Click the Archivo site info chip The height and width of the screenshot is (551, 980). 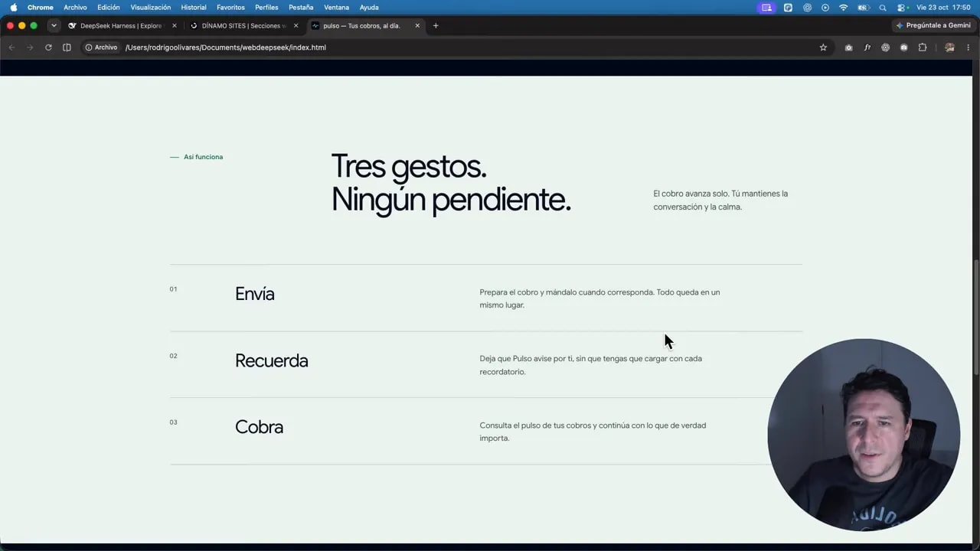[101, 47]
